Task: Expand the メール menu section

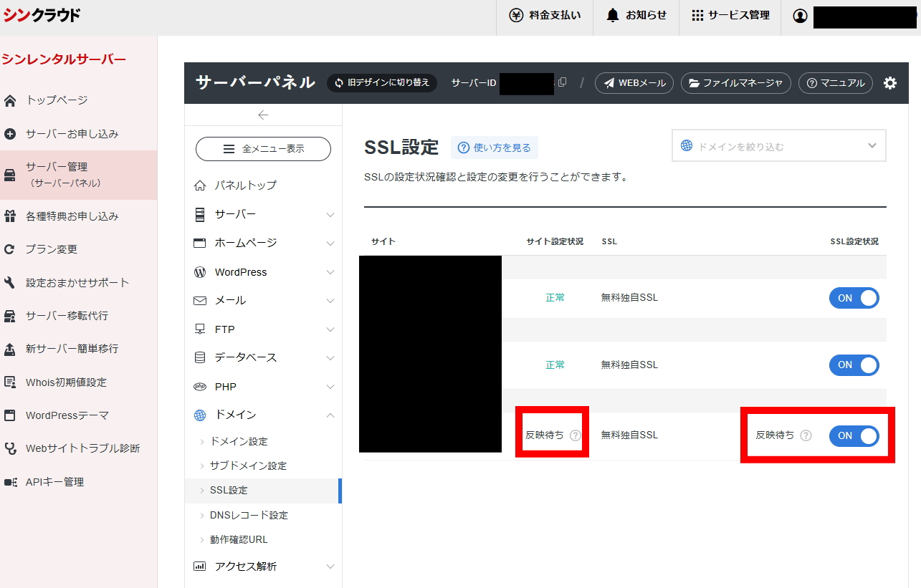Action: point(263,301)
